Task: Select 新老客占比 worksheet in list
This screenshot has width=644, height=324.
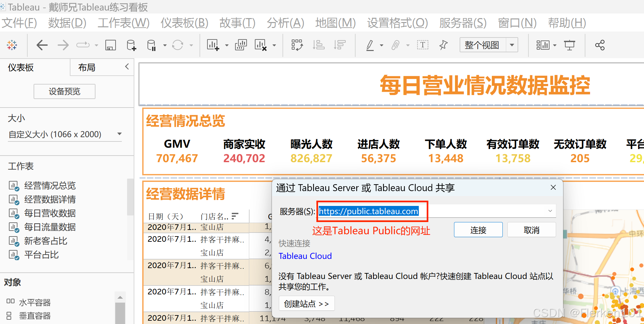Action: click(45, 241)
